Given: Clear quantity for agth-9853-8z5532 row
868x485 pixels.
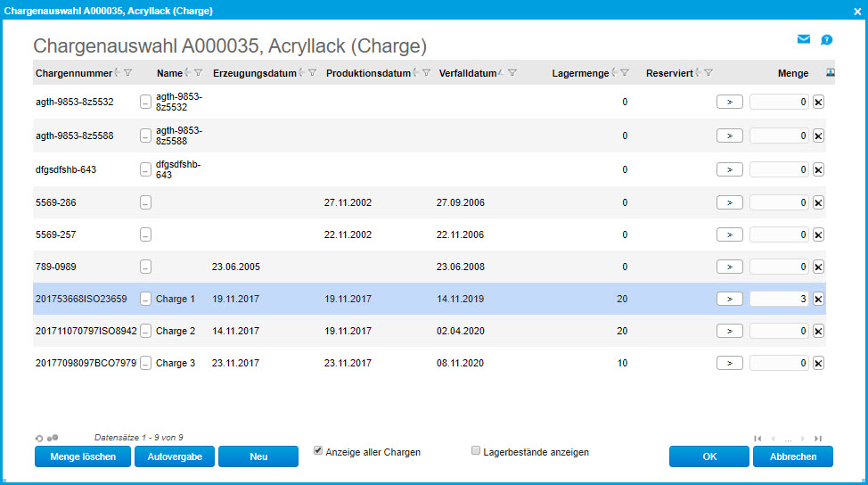Looking at the screenshot, I should (818, 102).
